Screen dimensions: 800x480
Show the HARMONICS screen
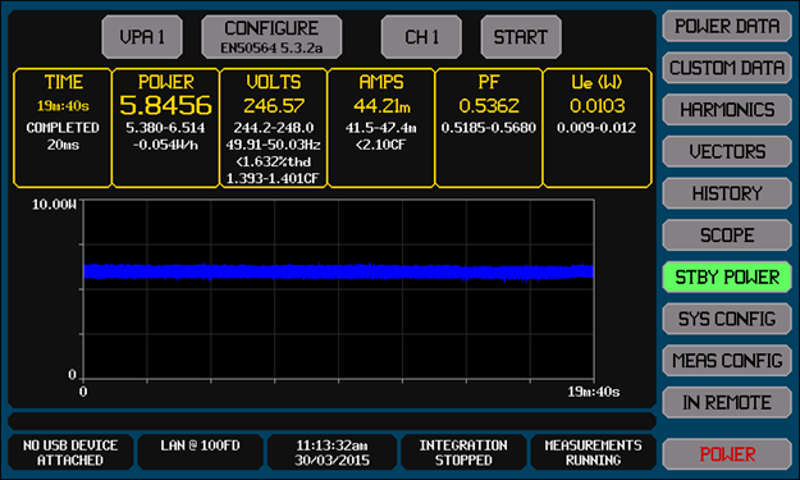click(x=726, y=110)
